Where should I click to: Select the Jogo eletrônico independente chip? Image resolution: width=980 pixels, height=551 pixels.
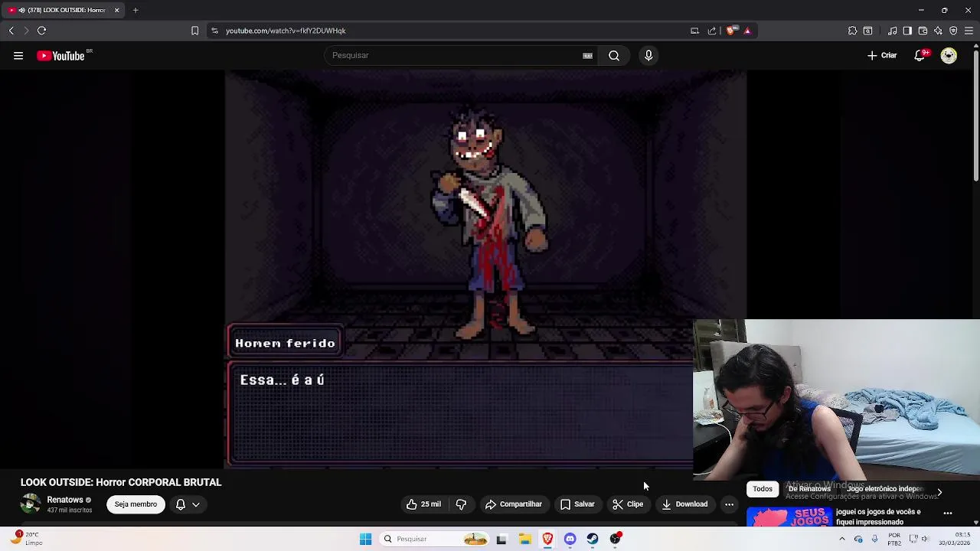[884, 489]
